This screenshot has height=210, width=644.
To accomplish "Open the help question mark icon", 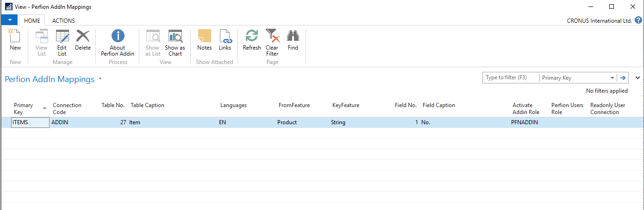I will [638, 20].
